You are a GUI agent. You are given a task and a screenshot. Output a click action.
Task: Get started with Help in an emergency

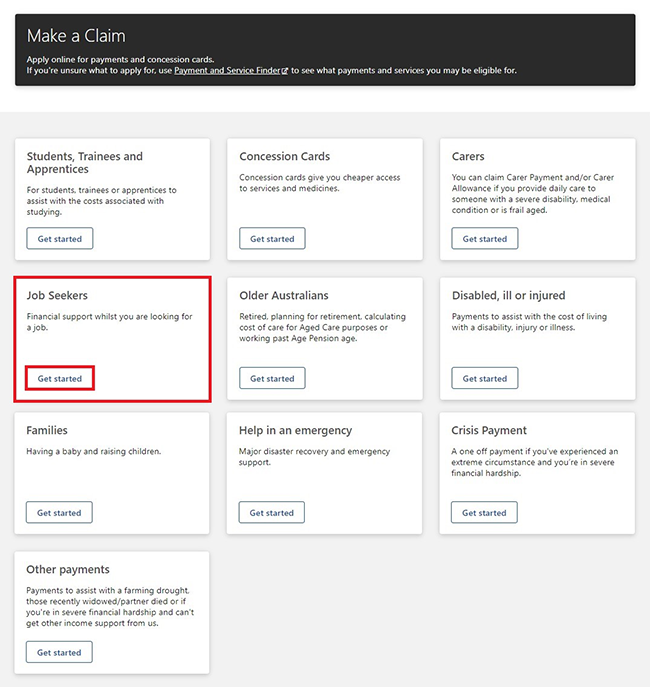[x=272, y=512]
